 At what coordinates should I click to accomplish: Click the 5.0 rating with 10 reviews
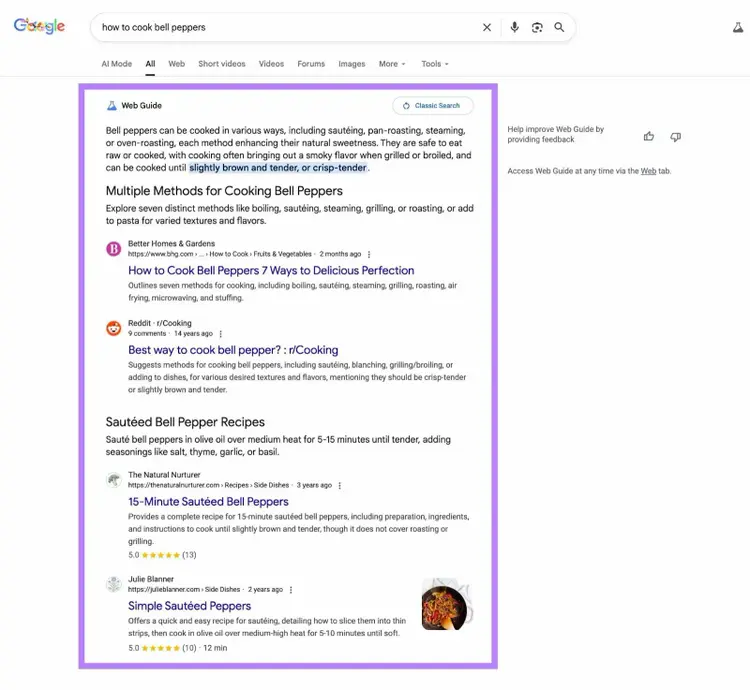(162, 648)
